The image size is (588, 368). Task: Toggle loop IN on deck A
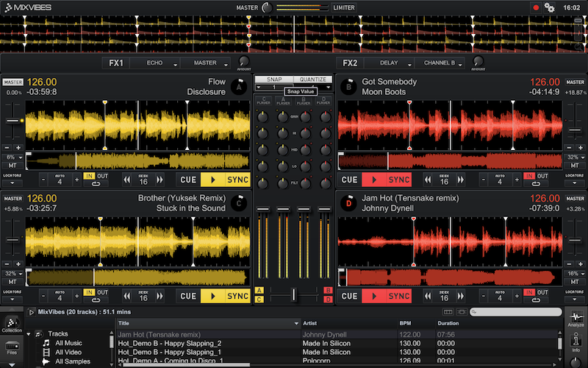pos(89,177)
